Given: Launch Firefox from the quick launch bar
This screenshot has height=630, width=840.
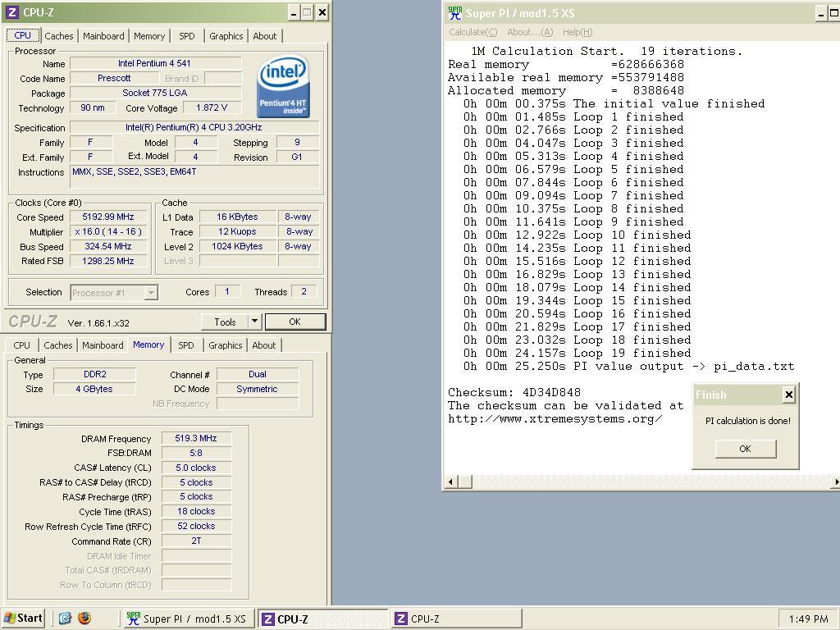Looking at the screenshot, I should [84, 619].
